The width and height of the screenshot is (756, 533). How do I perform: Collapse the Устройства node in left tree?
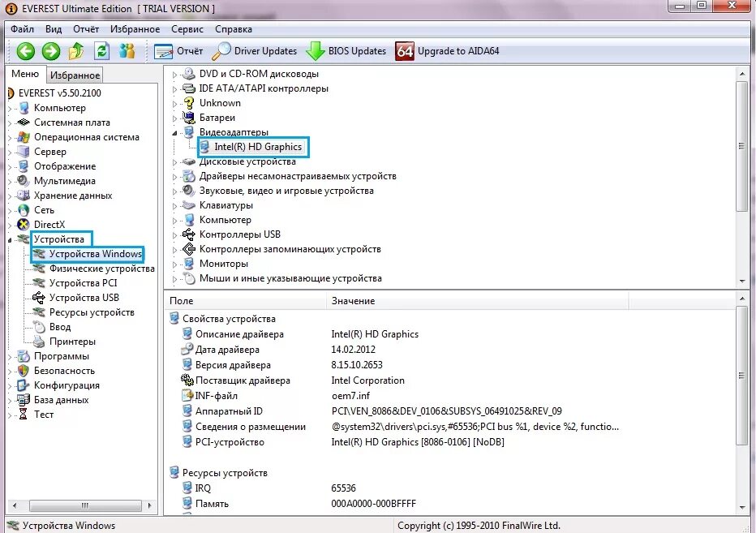click(10, 240)
